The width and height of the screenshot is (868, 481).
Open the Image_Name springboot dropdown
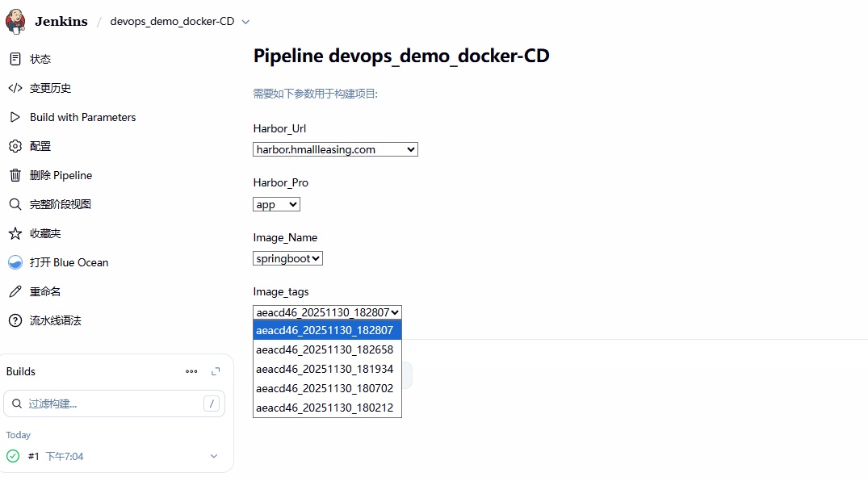coord(287,258)
